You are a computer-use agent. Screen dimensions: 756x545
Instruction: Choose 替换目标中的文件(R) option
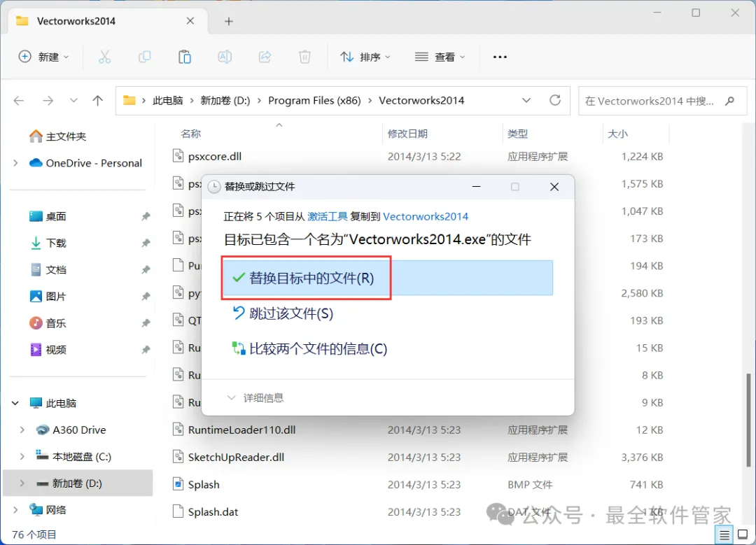(387, 278)
